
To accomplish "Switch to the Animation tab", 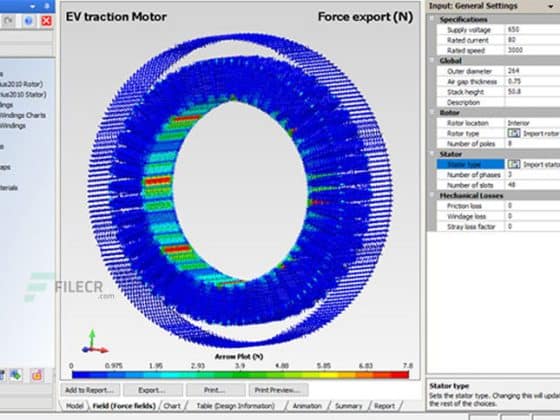I will coord(307,406).
